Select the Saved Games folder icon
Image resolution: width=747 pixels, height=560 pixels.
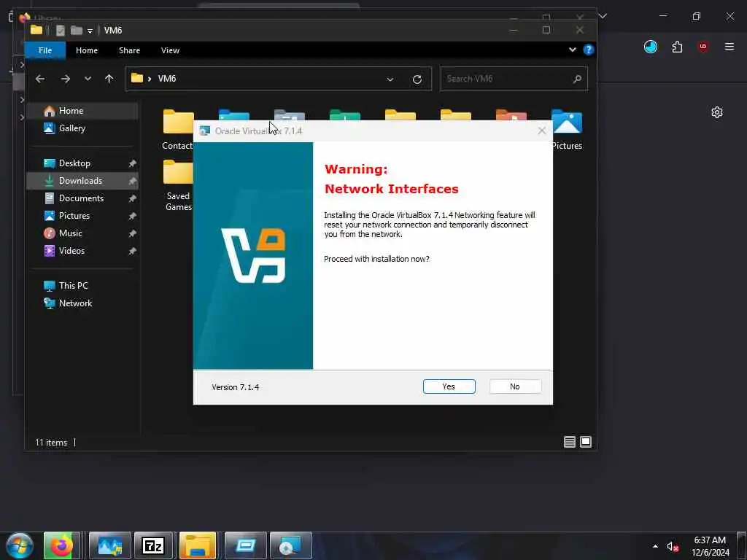point(178,171)
